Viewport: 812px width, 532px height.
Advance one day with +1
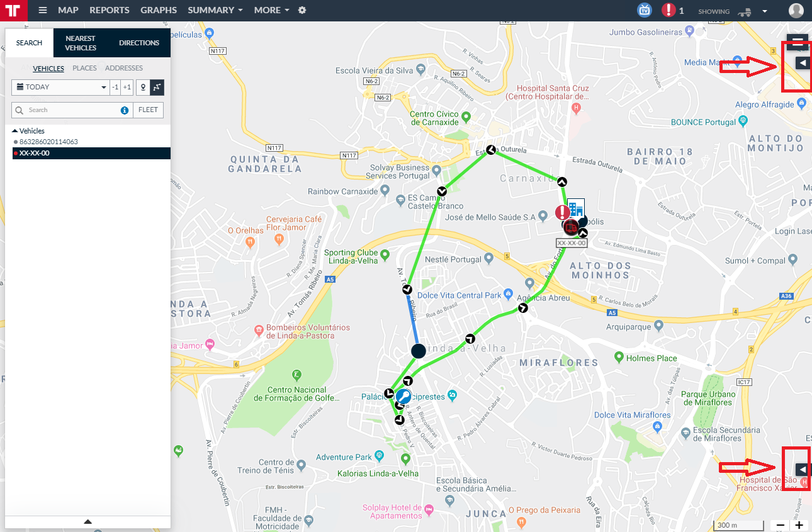point(127,88)
